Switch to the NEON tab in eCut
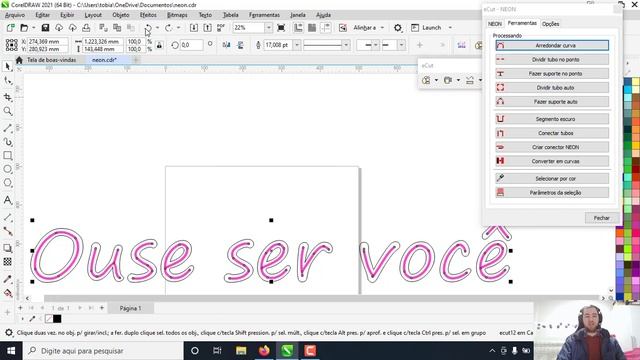This screenshot has height=360, width=640. click(495, 24)
